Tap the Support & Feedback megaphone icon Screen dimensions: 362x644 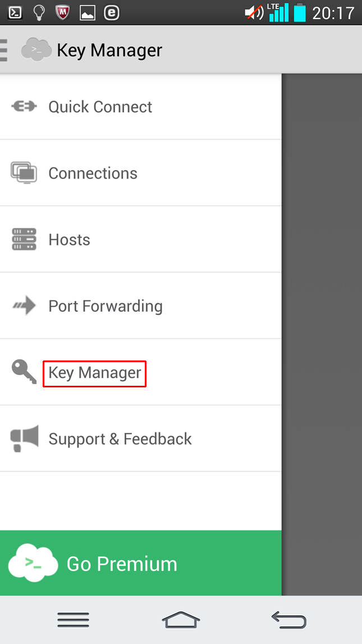(24, 439)
